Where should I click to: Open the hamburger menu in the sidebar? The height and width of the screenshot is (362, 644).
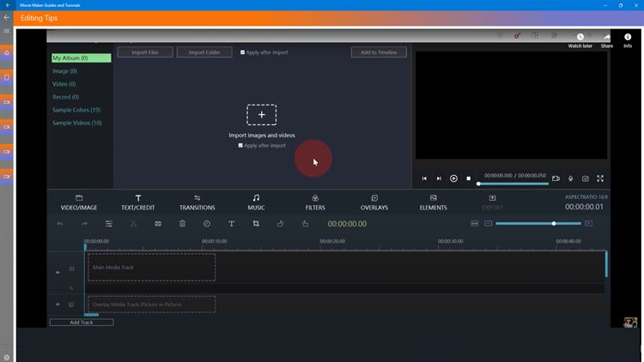click(x=7, y=31)
